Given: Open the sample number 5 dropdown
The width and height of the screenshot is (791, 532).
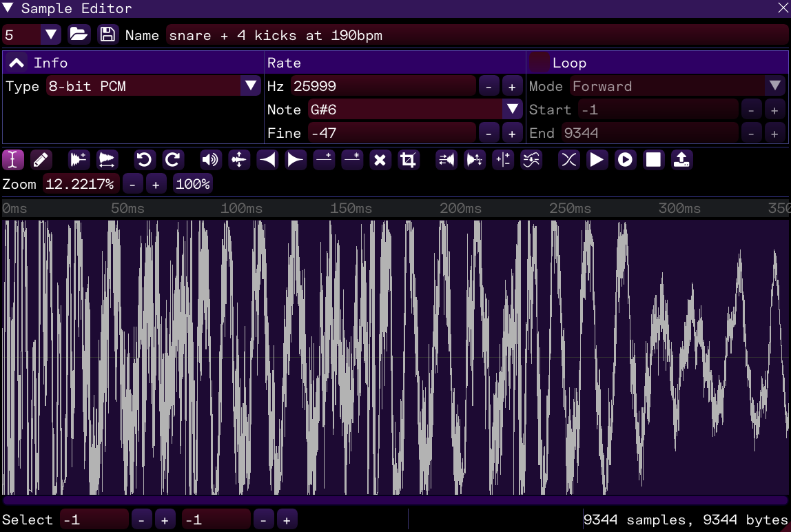Looking at the screenshot, I should [x=51, y=34].
